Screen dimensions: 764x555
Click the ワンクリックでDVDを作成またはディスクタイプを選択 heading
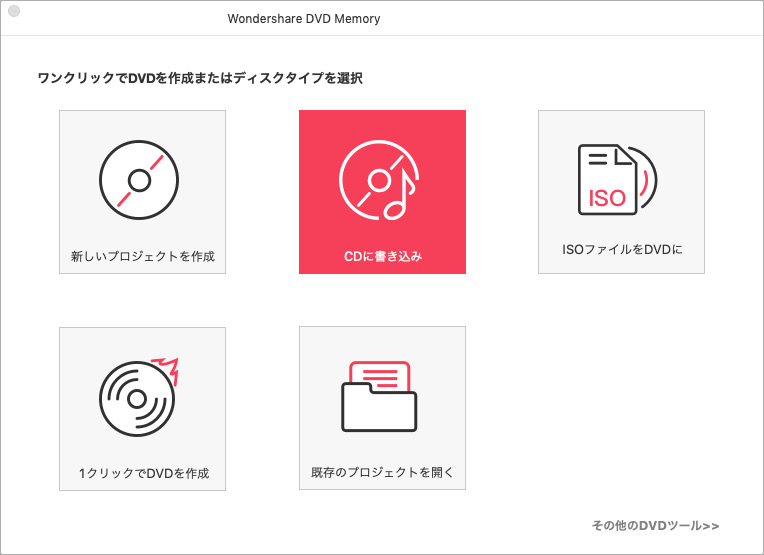[x=200, y=78]
